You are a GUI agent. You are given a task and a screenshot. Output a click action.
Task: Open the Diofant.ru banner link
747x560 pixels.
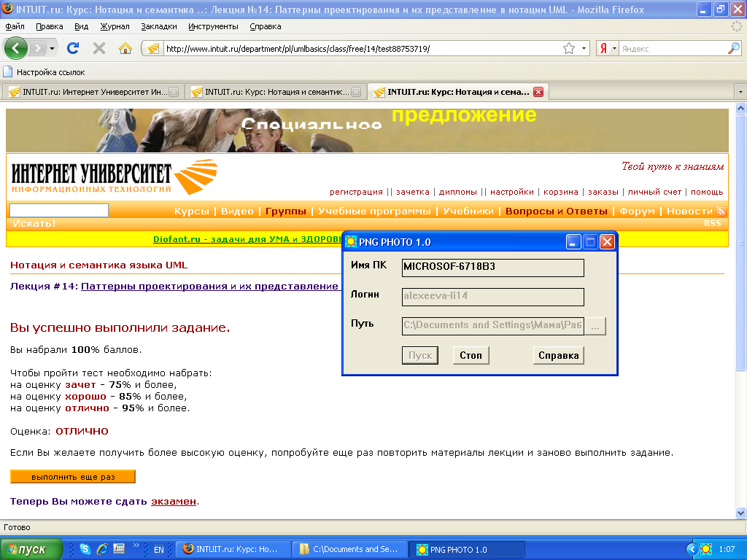[x=247, y=239]
